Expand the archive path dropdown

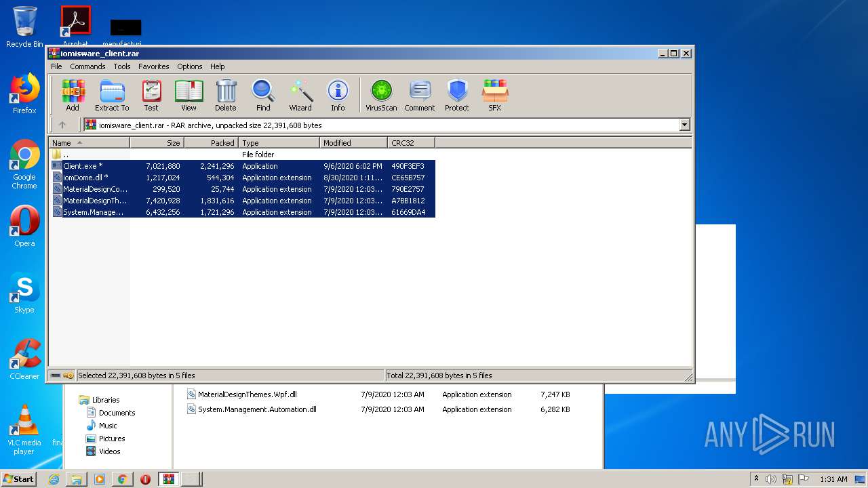(x=684, y=125)
